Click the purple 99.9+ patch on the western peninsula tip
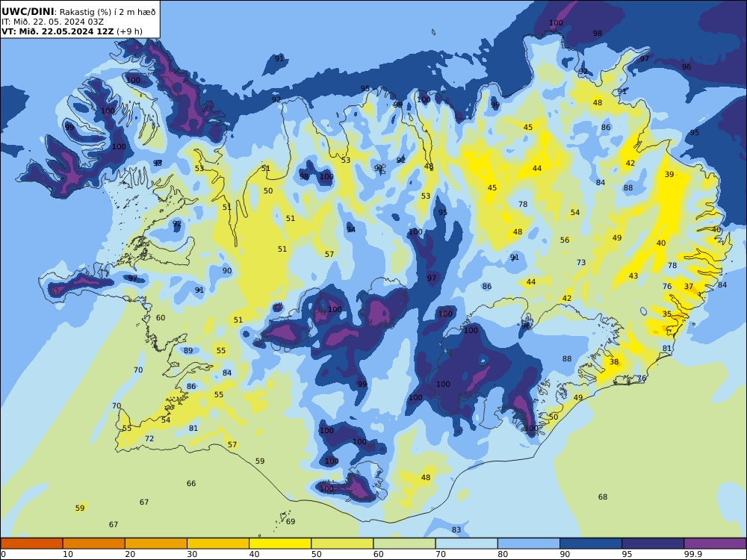Screen dimensions: 747x560 point(56,290)
